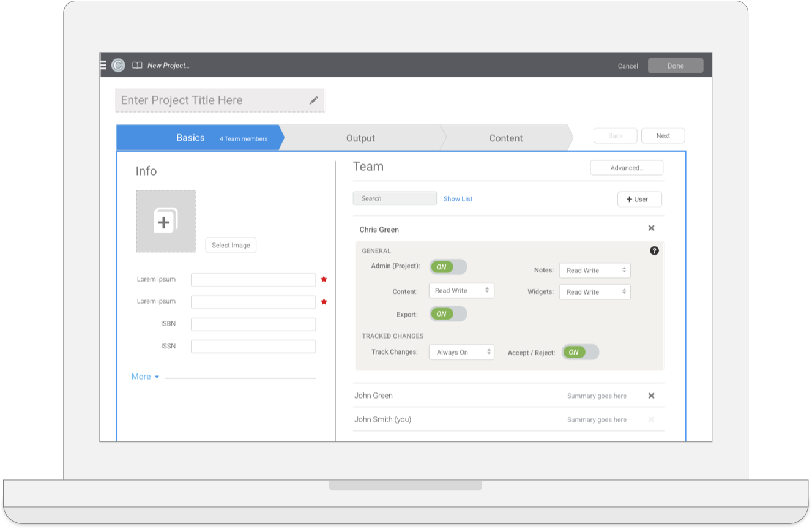Viewport: 812px width, 529px height.
Task: Switch to the Content tab
Action: [505, 138]
